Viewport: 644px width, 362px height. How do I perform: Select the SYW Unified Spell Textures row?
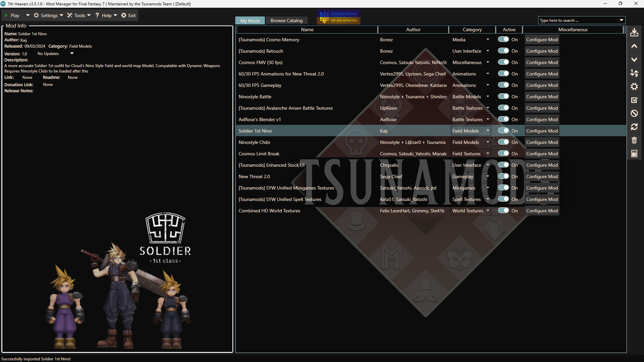(431, 199)
